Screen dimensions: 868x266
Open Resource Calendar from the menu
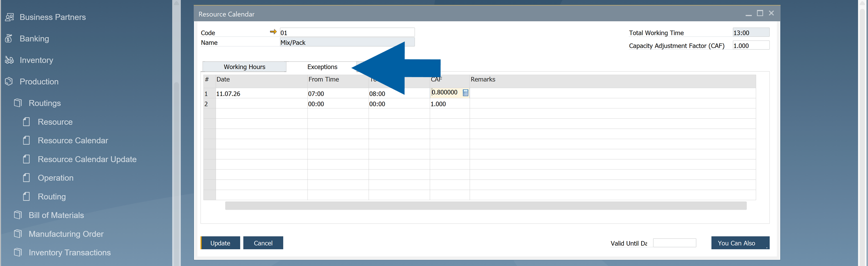[x=73, y=140]
